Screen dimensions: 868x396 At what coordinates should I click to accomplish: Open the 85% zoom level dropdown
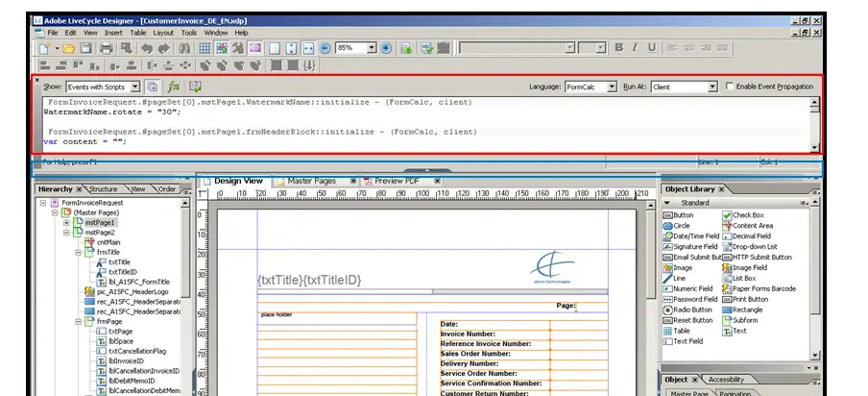pos(372,48)
